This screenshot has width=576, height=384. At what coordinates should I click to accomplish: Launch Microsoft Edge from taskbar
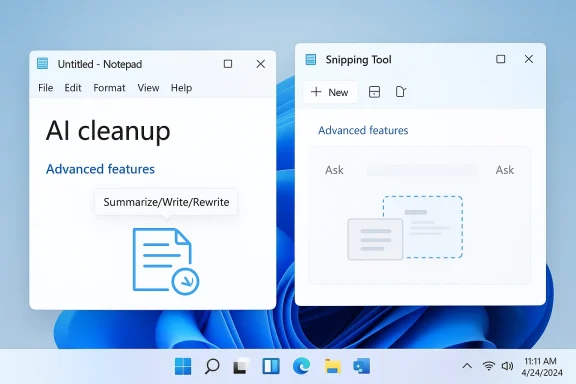tap(301, 366)
